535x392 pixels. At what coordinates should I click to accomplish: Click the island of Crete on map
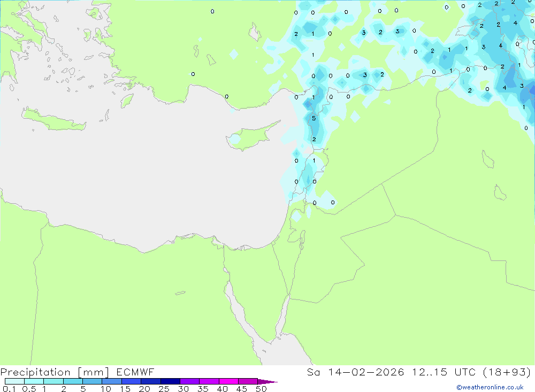click(53, 119)
